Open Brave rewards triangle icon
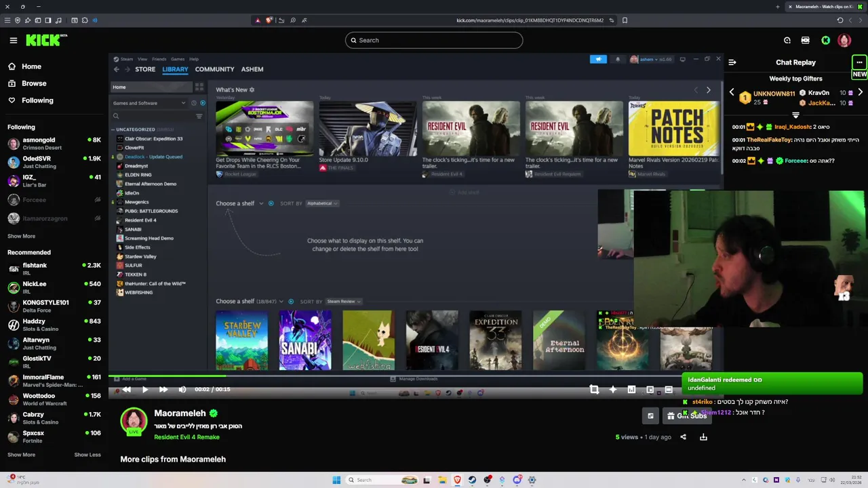The width and height of the screenshot is (868, 488). pos(257,20)
